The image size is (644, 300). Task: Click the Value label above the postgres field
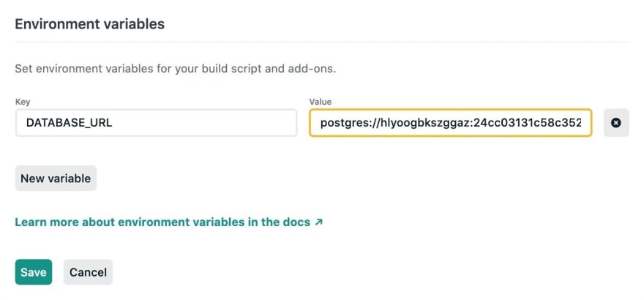(x=321, y=102)
